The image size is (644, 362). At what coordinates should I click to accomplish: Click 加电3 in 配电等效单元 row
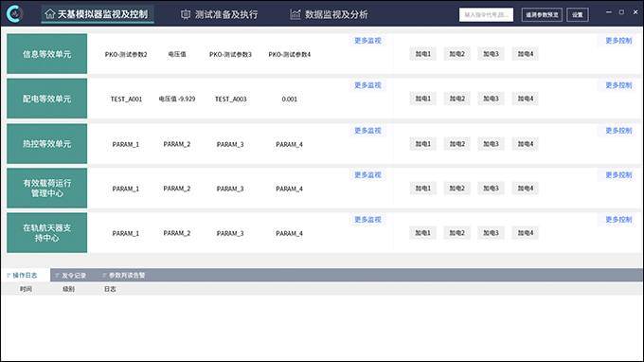(491, 99)
